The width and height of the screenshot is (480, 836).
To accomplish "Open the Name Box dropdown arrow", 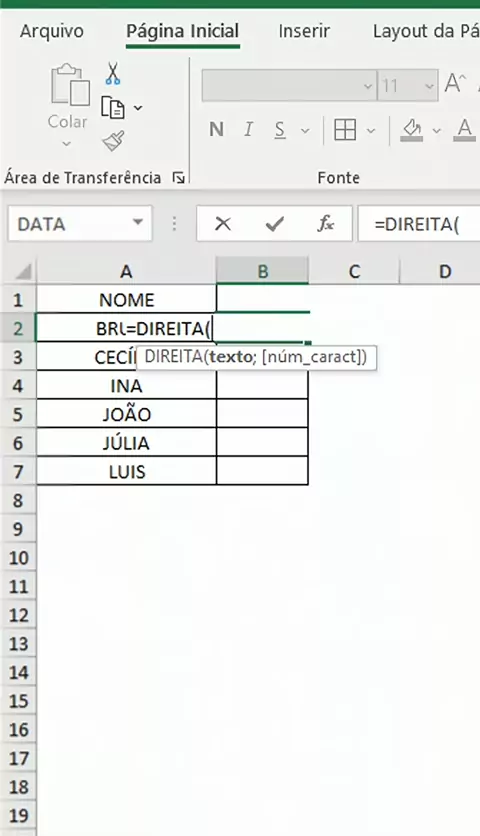I will click(138, 222).
